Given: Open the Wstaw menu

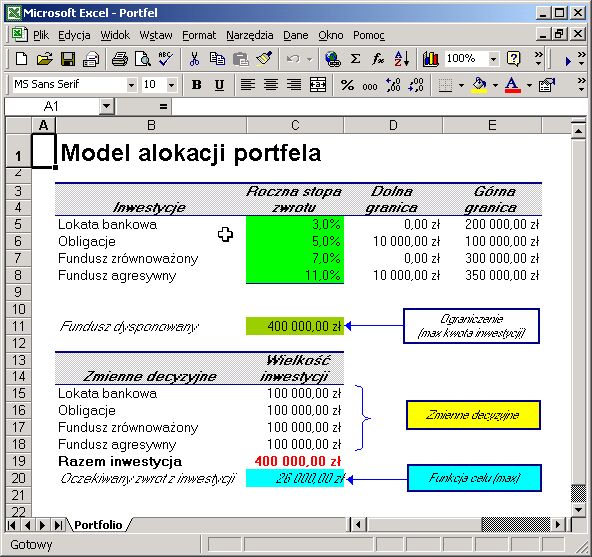Looking at the screenshot, I should point(156,35).
